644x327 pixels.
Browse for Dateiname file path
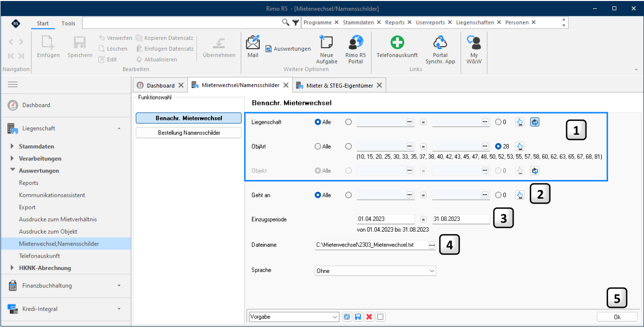click(431, 244)
